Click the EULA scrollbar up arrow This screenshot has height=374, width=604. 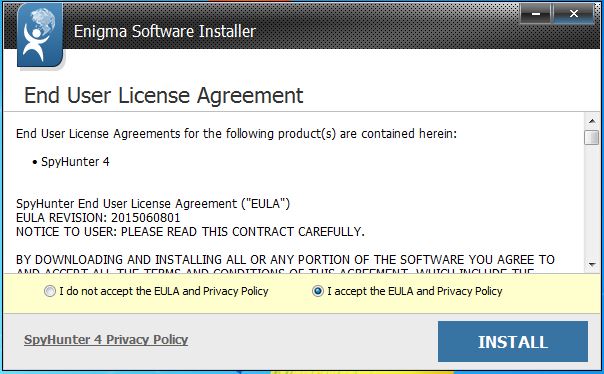pyautogui.click(x=592, y=121)
